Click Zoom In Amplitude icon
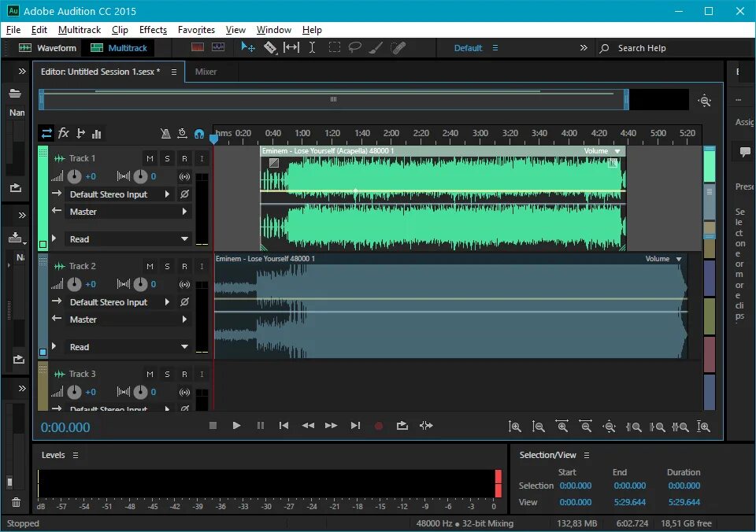This screenshot has width=756, height=532. tap(514, 427)
